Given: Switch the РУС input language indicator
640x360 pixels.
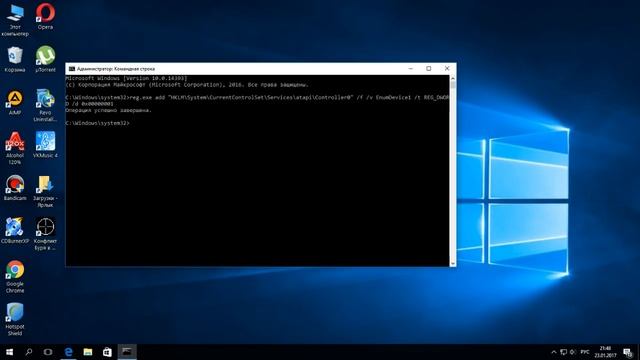Looking at the screenshot, I should pos(585,352).
